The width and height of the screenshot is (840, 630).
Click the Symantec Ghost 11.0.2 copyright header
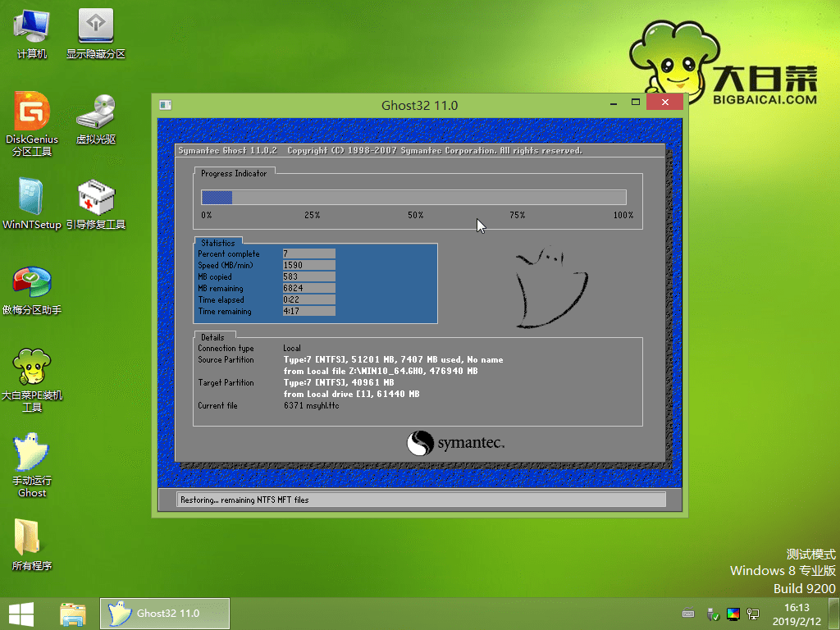pos(380,151)
